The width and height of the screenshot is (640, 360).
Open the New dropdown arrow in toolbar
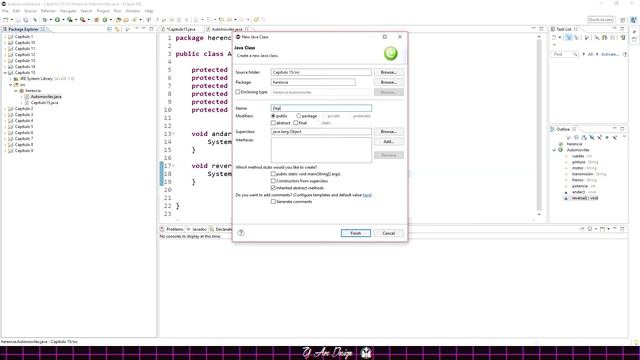(11, 20)
